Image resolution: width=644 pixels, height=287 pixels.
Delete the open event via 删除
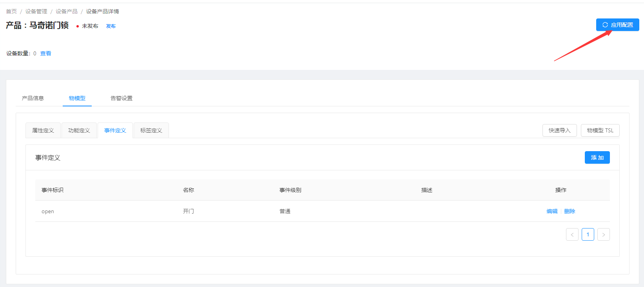click(570, 211)
